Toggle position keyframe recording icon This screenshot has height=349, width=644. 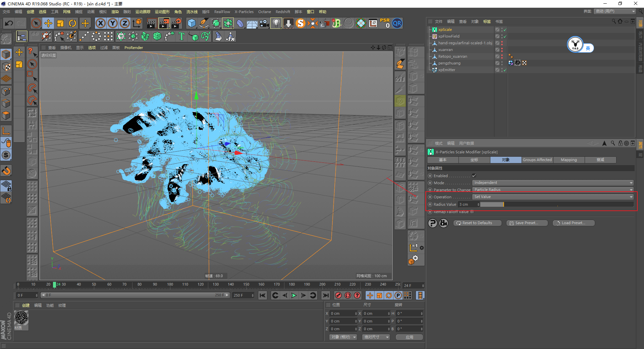tap(370, 295)
